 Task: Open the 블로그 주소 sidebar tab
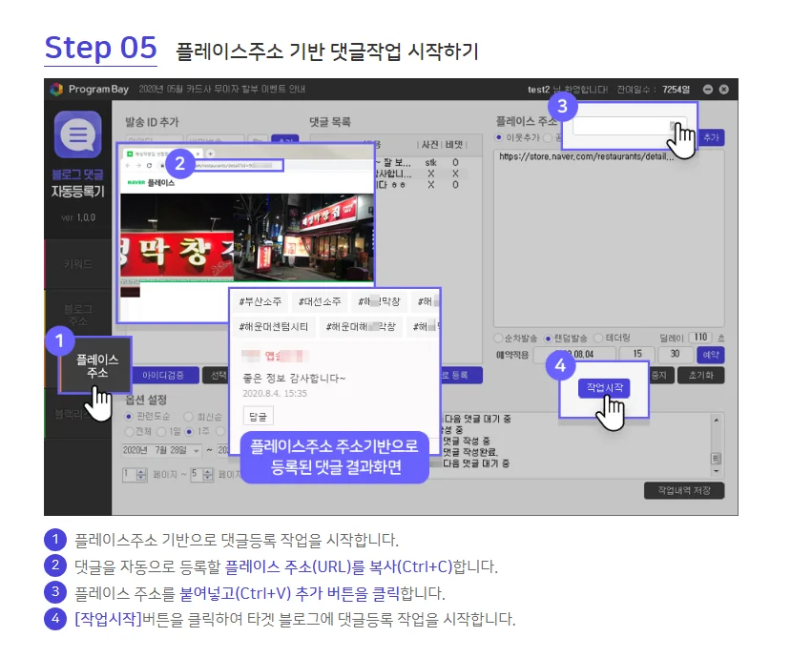pyautogui.click(x=78, y=316)
